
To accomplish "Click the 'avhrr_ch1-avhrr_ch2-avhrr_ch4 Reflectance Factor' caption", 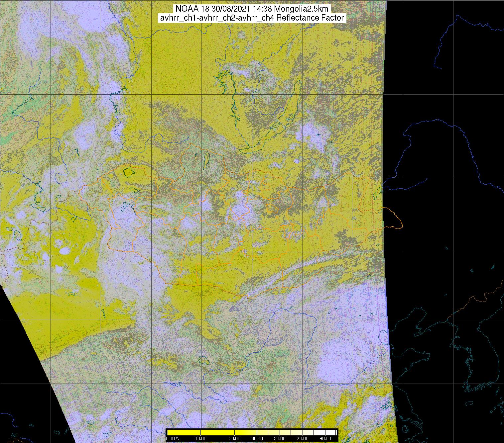I will pyautogui.click(x=252, y=18).
